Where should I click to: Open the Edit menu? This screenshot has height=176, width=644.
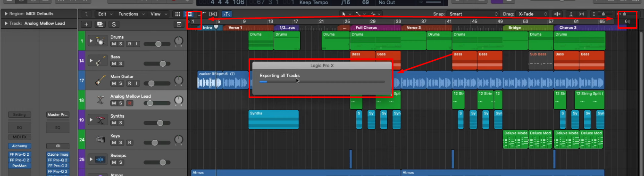tap(105, 14)
